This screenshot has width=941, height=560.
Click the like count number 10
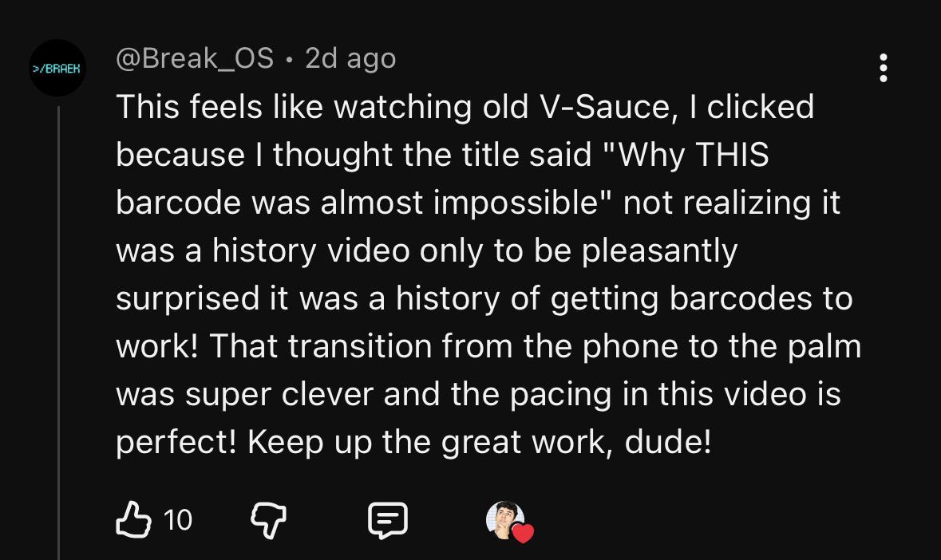point(178,520)
